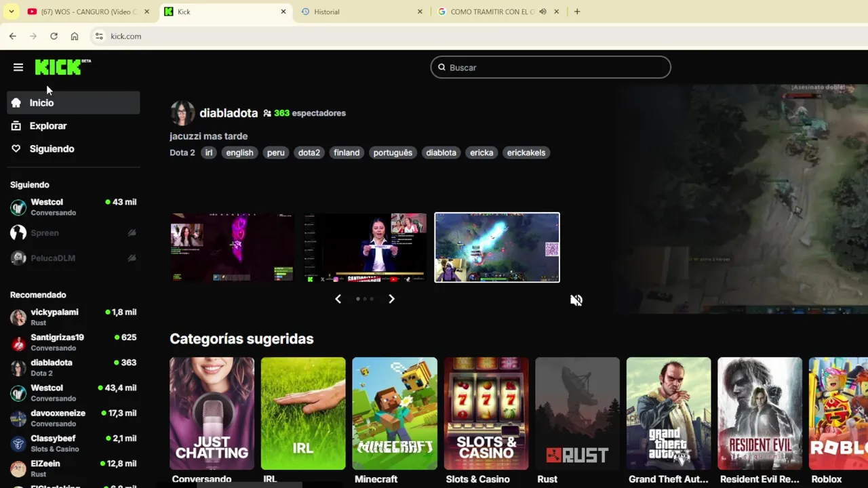Image resolution: width=868 pixels, height=488 pixels.
Task: Show next featured stream carousel arrow
Action: [391, 299]
